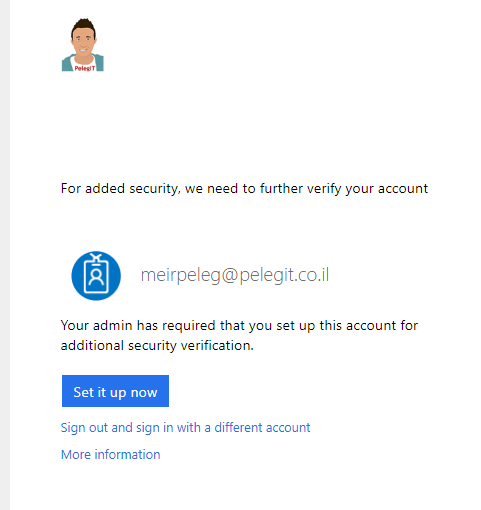Click the Set it up now button
Screen dimensions: 481x510
115,391
